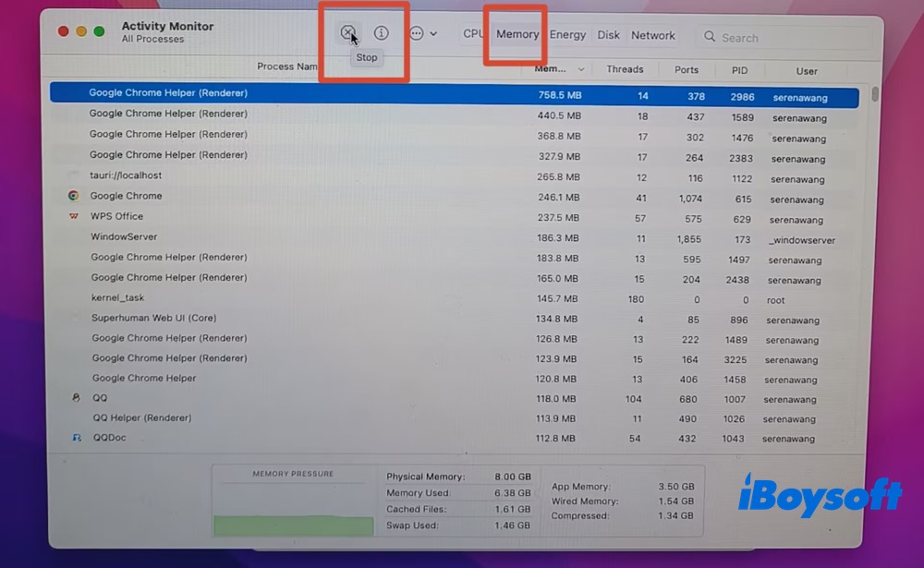The image size is (924, 568).
Task: Click the App Memory 3.50 GB value
Action: (676, 486)
